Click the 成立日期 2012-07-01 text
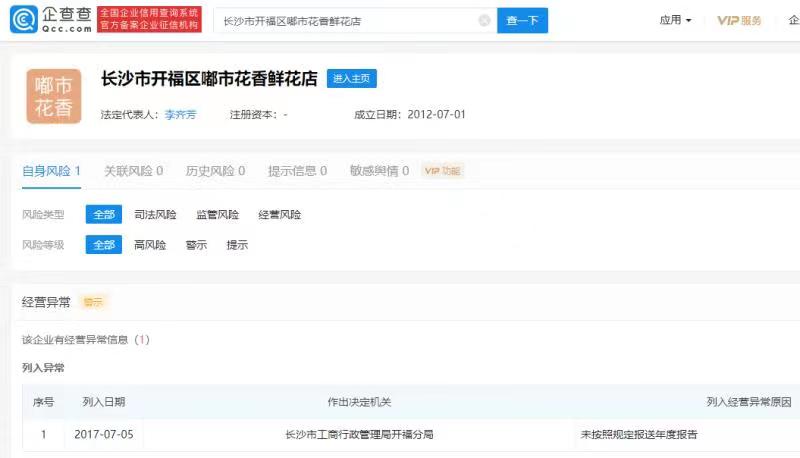The image size is (800, 458). (410, 115)
